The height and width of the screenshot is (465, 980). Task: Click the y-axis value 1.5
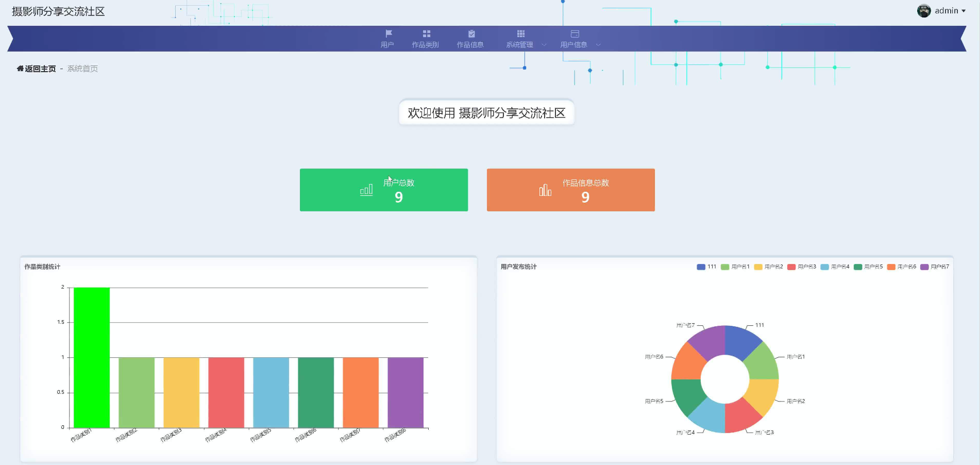tap(61, 322)
